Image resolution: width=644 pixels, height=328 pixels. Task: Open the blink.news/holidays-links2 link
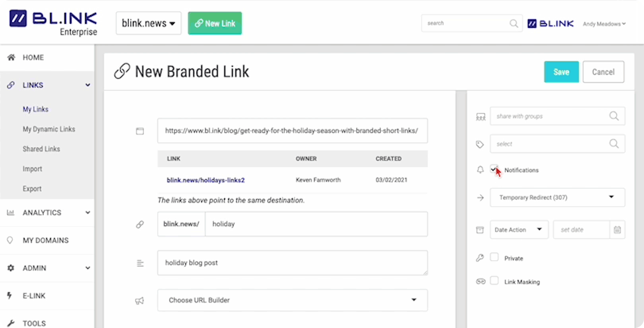pos(206,180)
